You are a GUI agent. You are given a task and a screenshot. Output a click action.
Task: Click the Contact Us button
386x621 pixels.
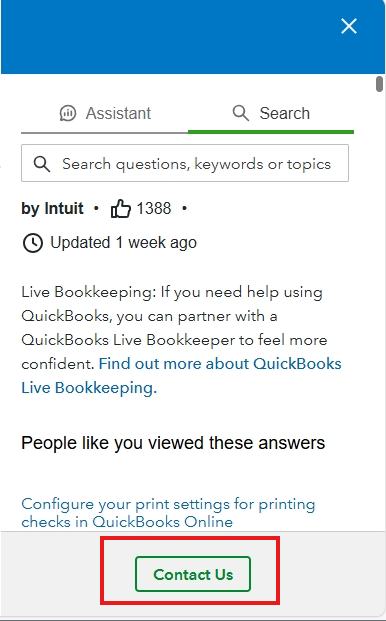click(x=193, y=574)
